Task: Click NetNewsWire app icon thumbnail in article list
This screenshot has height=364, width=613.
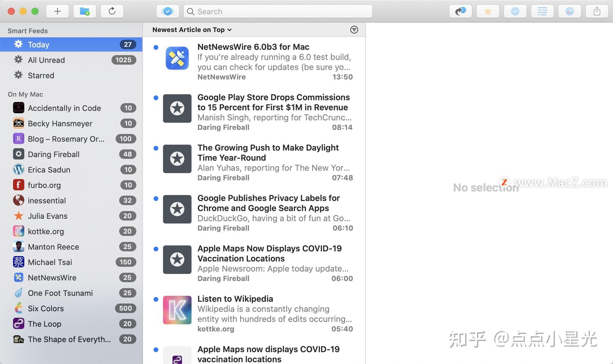Action: coord(177,58)
